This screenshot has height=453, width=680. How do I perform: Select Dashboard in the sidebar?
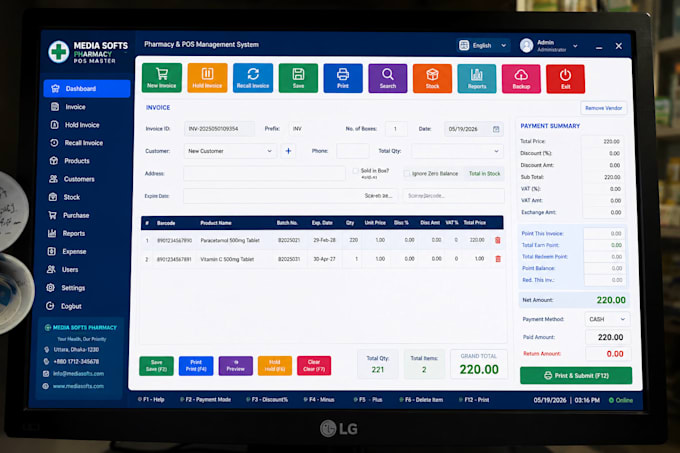pyautogui.click(x=87, y=88)
